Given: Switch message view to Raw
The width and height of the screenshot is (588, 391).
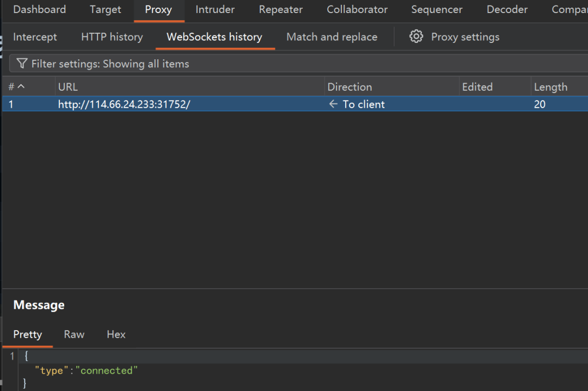Looking at the screenshot, I should click(74, 334).
